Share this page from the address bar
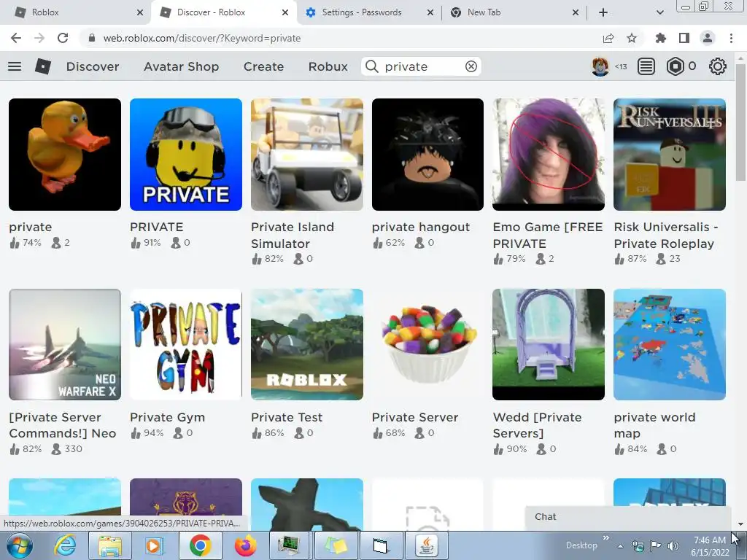747x560 pixels. [608, 38]
